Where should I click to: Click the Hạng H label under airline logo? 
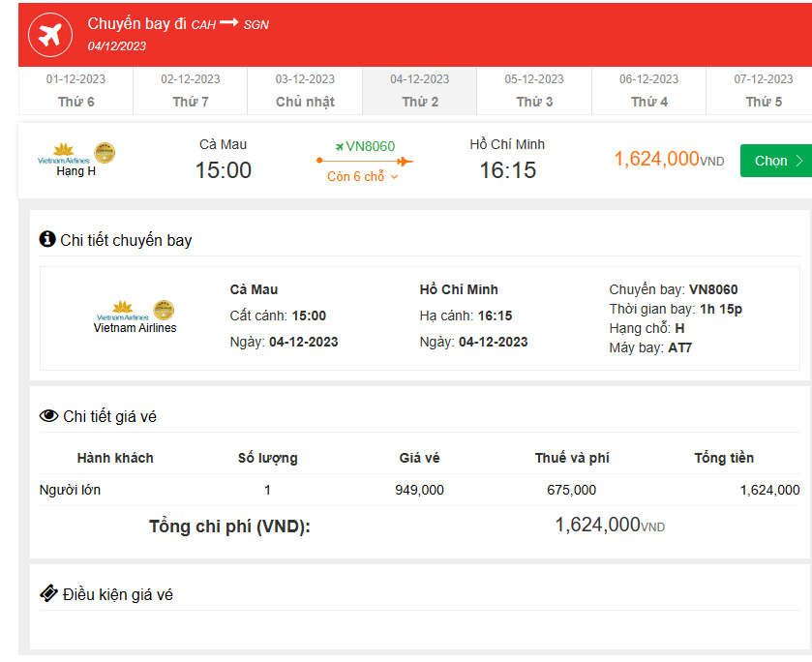point(76,169)
